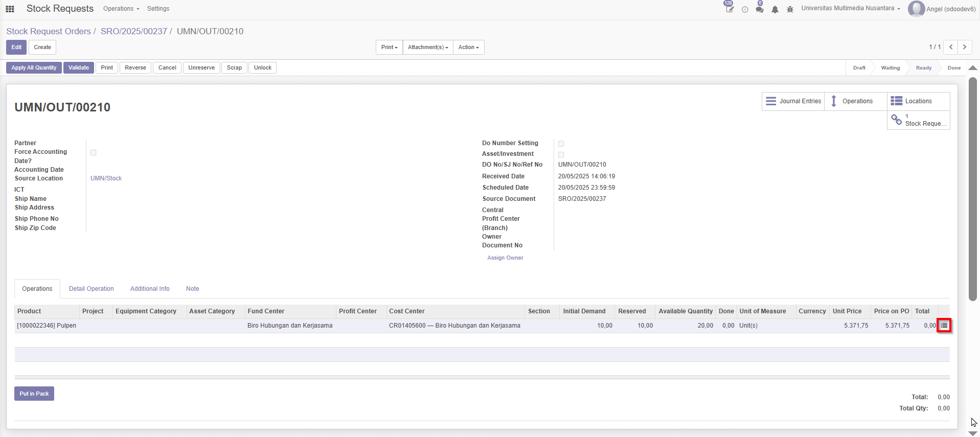Toggle the Asset/Investment checkbox

(561, 154)
